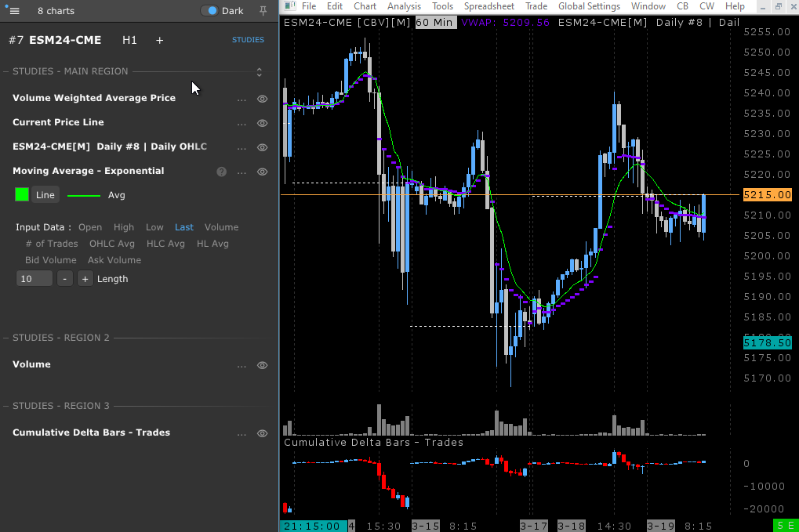This screenshot has width=799, height=532.
Task: Toggle visibility of Cumulative Delta Bars study
Action: [x=263, y=433]
